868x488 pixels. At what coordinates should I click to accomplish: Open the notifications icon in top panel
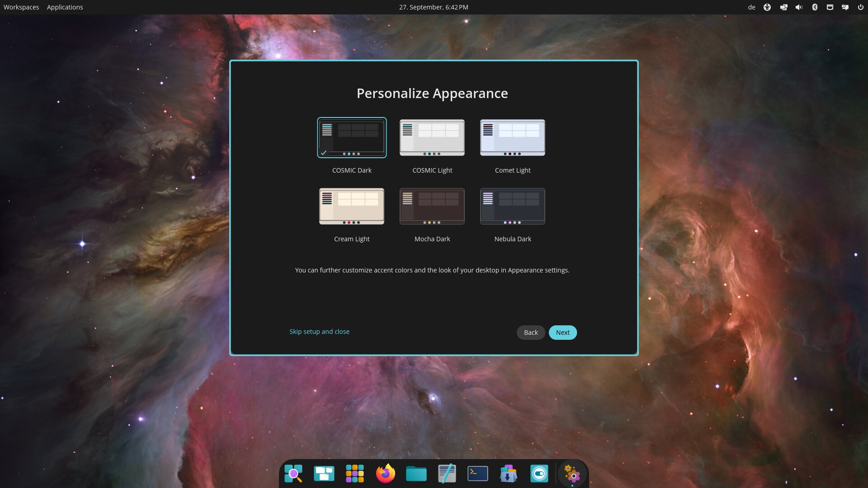click(x=845, y=7)
